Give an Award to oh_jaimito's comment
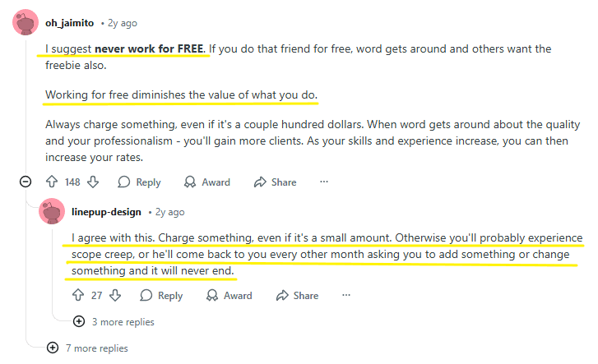Screen dimensions: 598x364 pos(206,182)
